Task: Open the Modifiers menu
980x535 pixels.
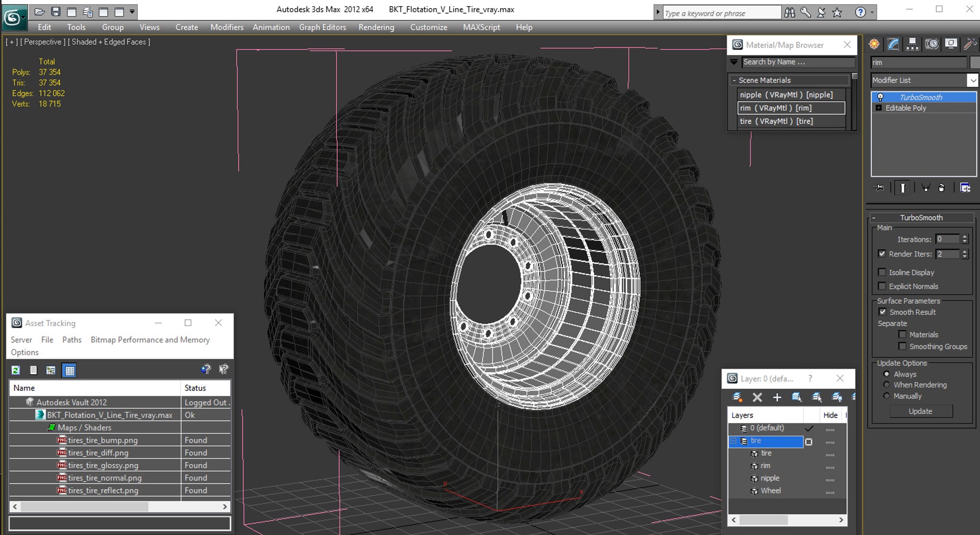Action: (227, 27)
